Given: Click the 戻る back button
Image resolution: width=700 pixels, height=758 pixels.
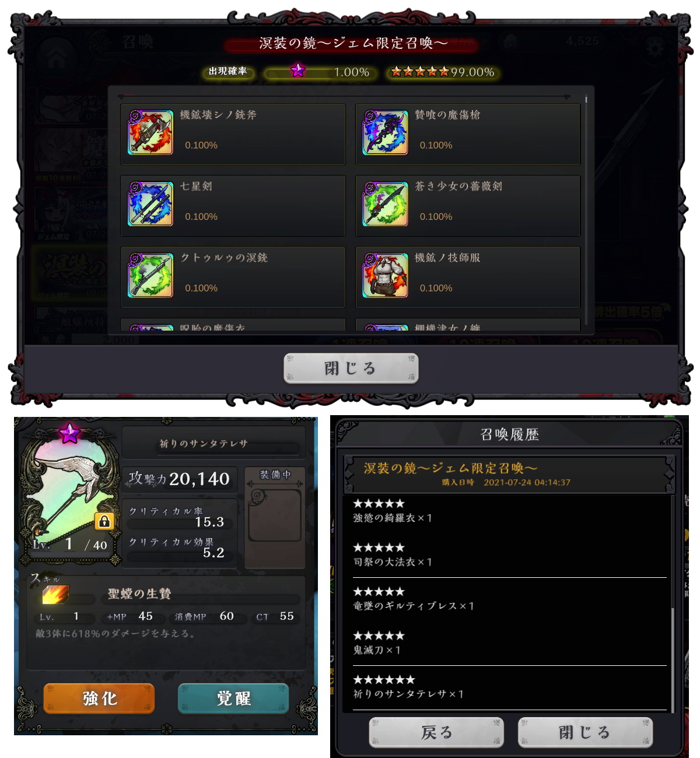Looking at the screenshot, I should tap(436, 732).
